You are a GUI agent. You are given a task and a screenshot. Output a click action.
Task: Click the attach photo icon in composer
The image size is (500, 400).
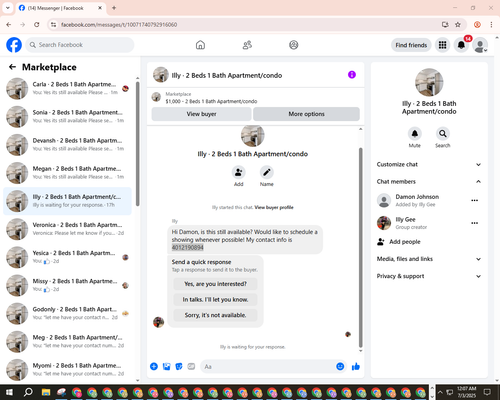point(166,367)
